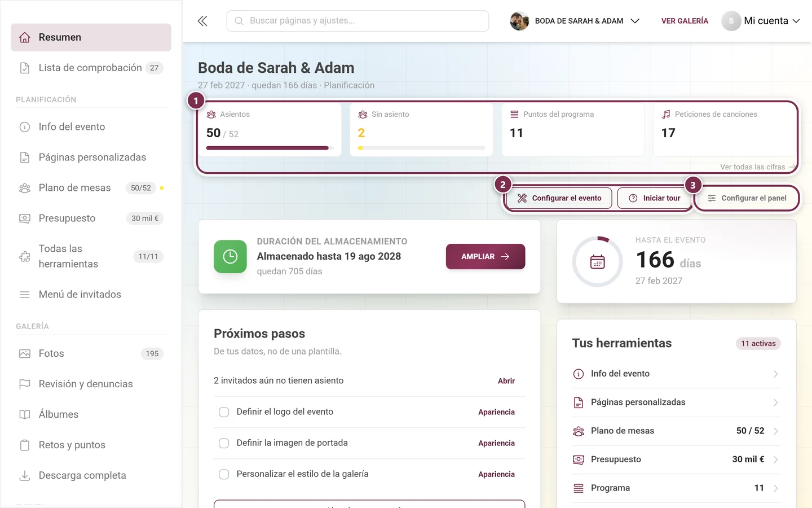Image resolution: width=812 pixels, height=508 pixels.
Task: Click the green clock storage icon
Action: coord(230,256)
